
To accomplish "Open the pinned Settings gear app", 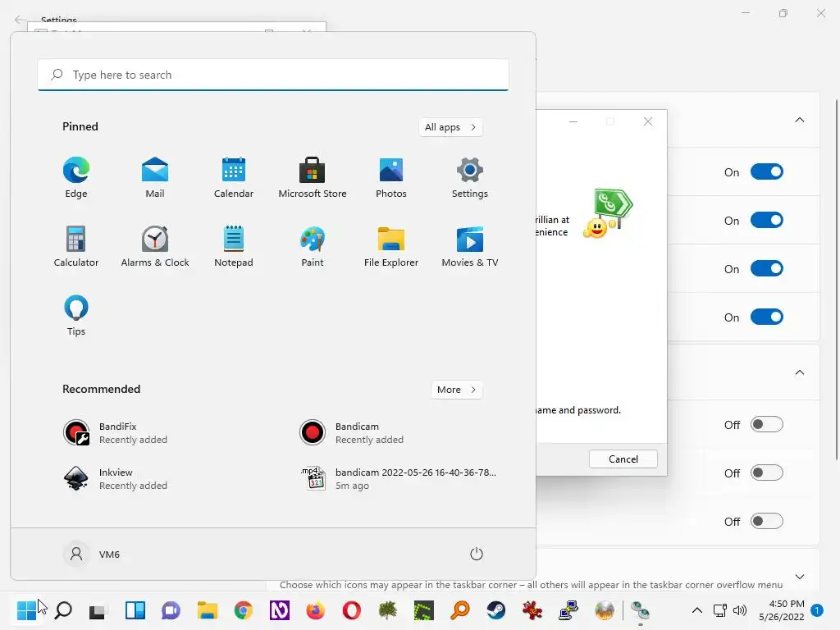I will (470, 178).
